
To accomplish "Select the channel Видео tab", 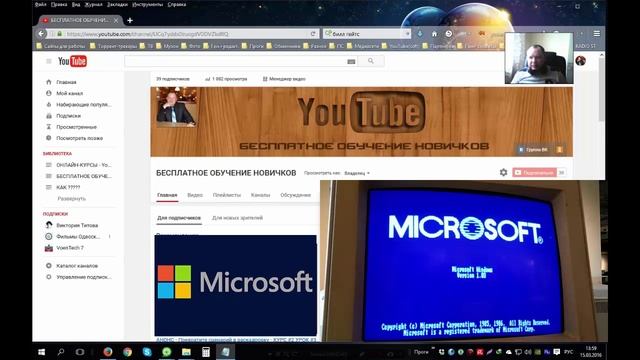I will click(195, 195).
